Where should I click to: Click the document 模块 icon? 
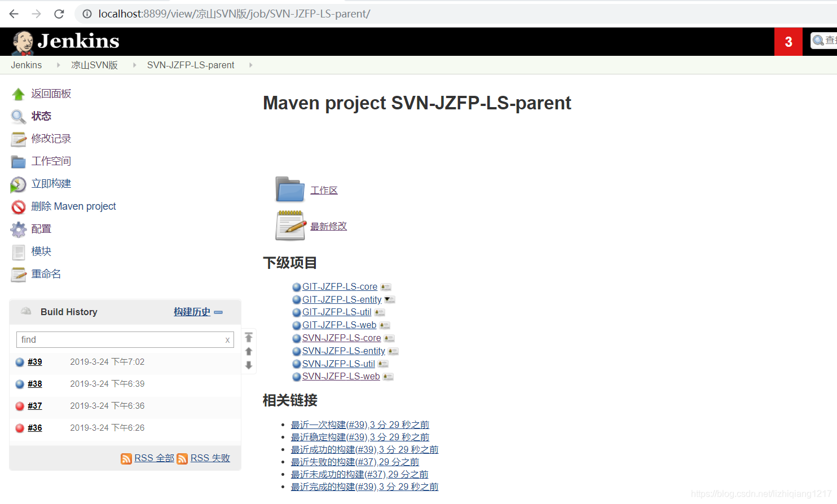19,252
